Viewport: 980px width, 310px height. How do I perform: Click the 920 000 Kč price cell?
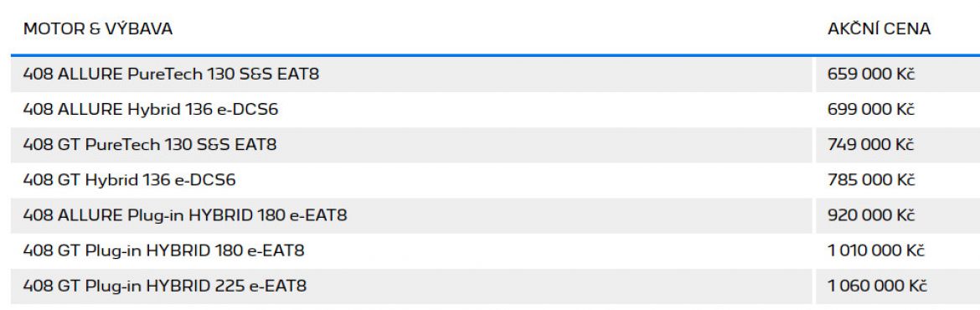pyautogui.click(x=898, y=215)
